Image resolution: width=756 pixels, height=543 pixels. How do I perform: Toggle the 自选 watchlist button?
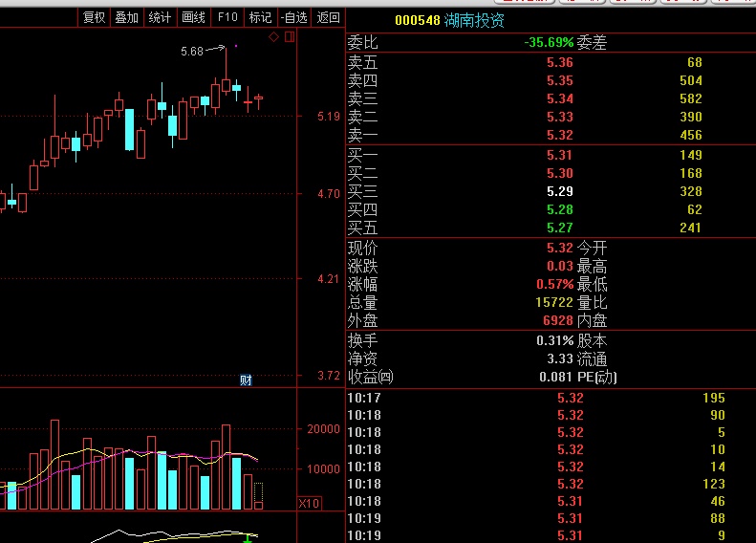click(294, 17)
